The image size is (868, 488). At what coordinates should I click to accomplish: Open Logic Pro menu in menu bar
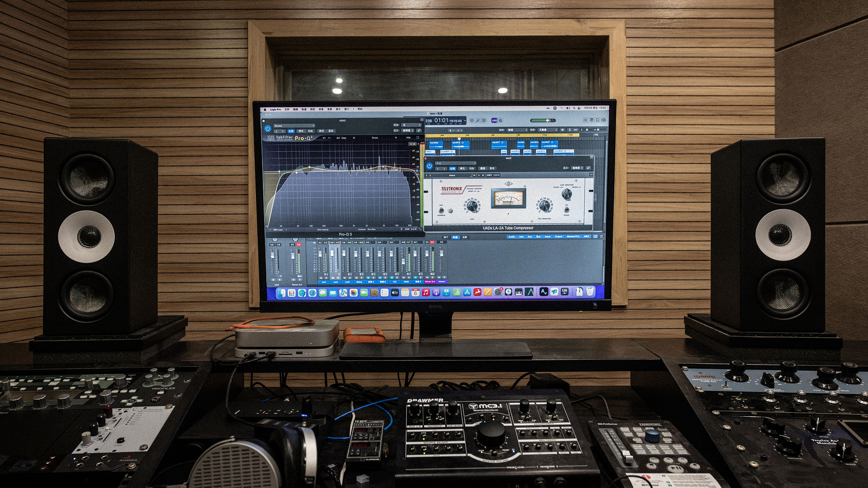[x=275, y=109]
